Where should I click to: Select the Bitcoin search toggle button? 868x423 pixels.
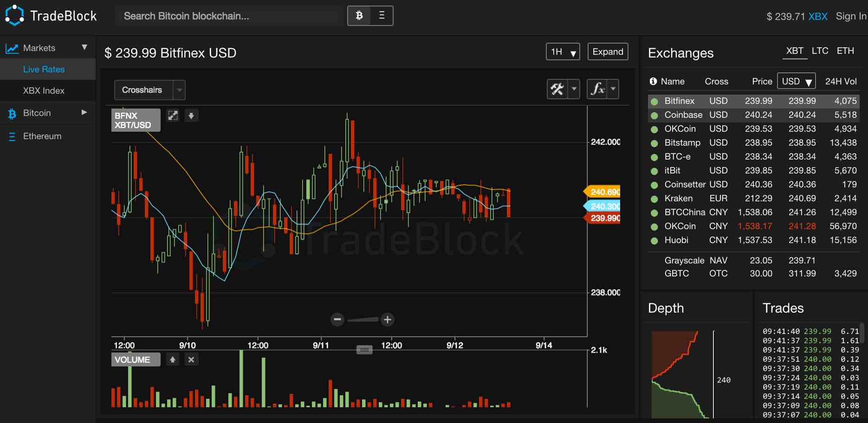[359, 16]
